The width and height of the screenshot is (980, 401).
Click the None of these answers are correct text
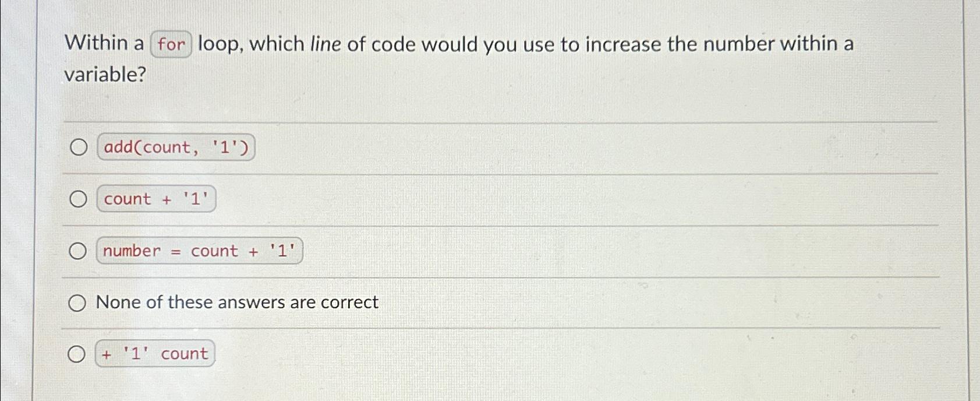[x=237, y=302]
